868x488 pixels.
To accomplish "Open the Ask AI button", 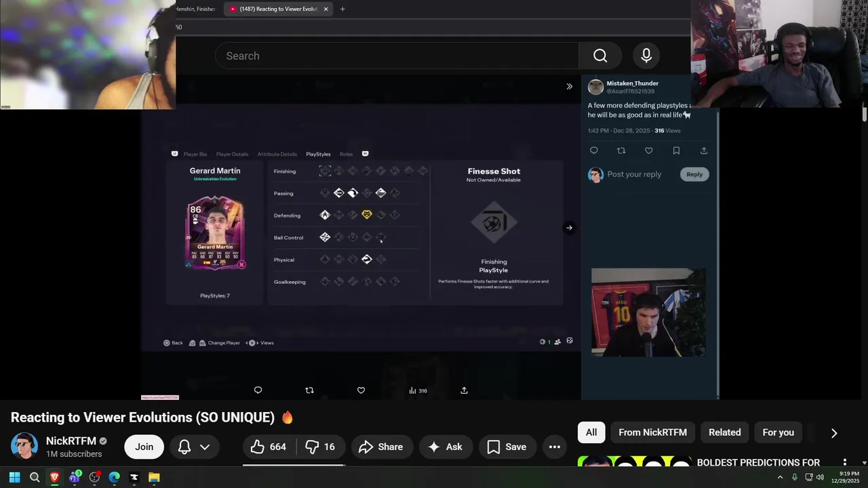I will click(x=446, y=447).
